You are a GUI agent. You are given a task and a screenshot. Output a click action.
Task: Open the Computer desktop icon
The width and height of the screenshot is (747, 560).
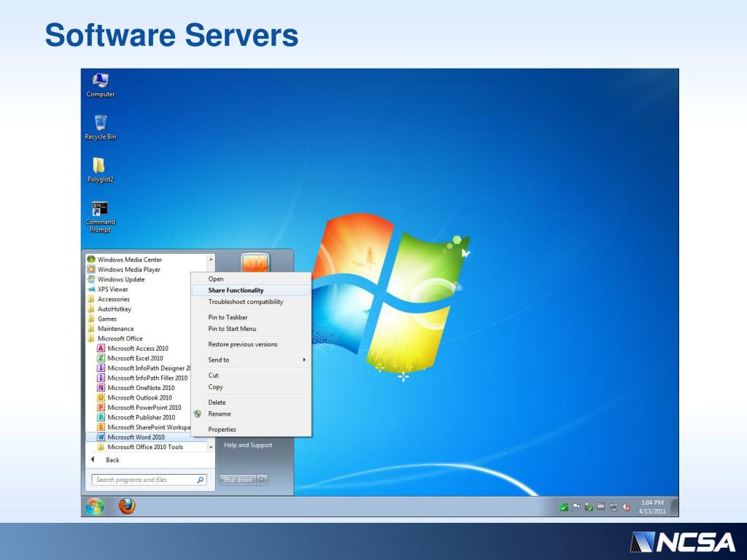[100, 85]
